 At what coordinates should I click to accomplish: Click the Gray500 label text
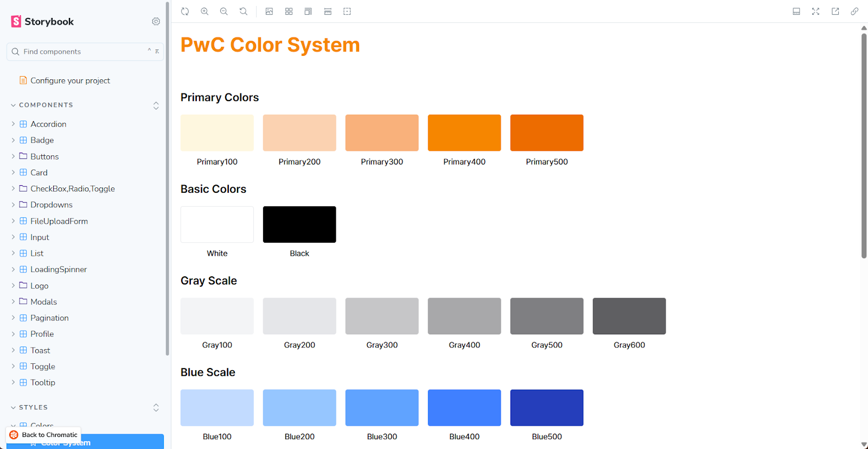pyautogui.click(x=547, y=345)
